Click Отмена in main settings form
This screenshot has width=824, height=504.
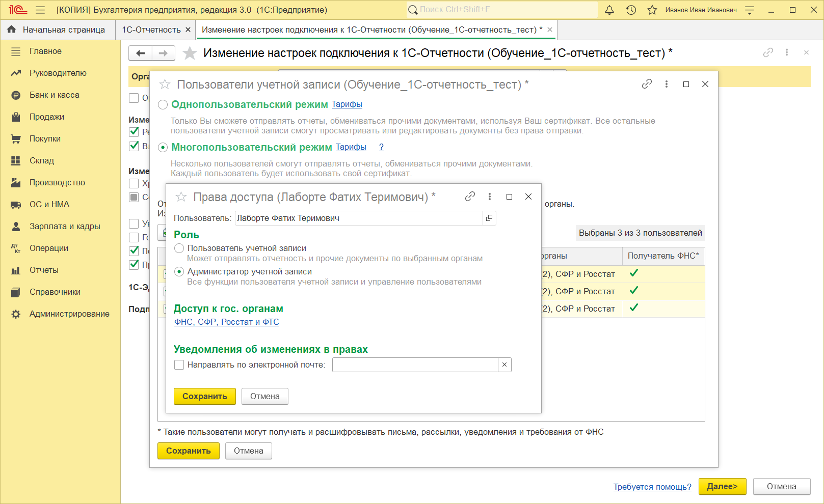(782, 486)
